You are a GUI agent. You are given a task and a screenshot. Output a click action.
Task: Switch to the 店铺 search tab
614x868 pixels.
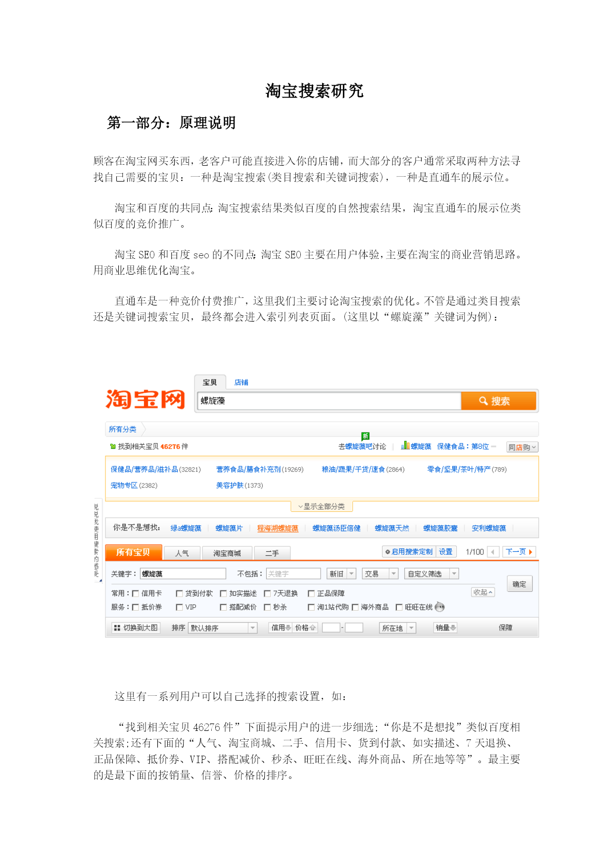point(241,382)
